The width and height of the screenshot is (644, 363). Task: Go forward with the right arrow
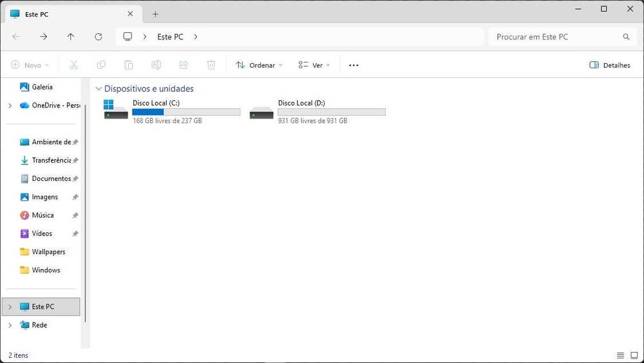tap(43, 37)
